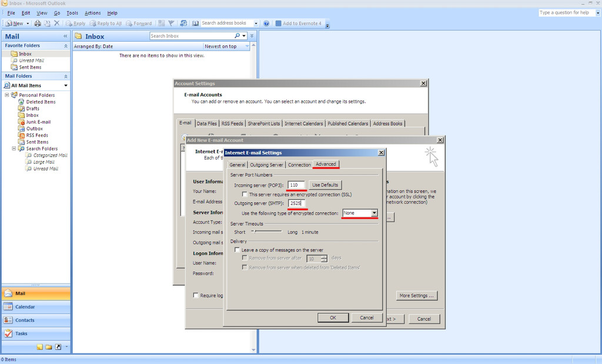This screenshot has height=364, width=602.
Task: Open the RSS Feeds folder
Action: tap(37, 135)
